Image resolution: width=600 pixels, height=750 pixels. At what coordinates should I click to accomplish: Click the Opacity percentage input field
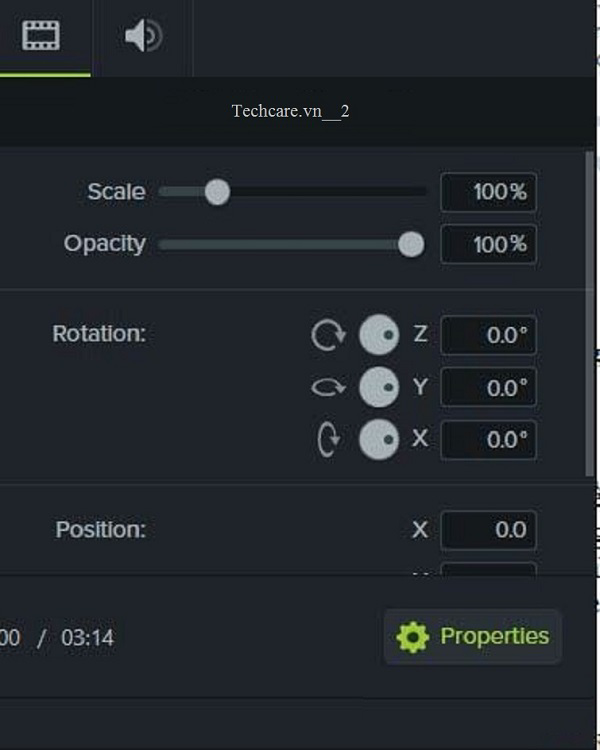(488, 244)
